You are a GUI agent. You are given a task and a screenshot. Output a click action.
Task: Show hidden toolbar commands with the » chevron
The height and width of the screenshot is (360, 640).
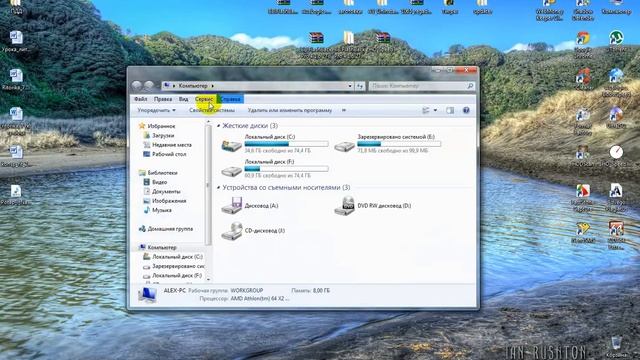pos(344,110)
